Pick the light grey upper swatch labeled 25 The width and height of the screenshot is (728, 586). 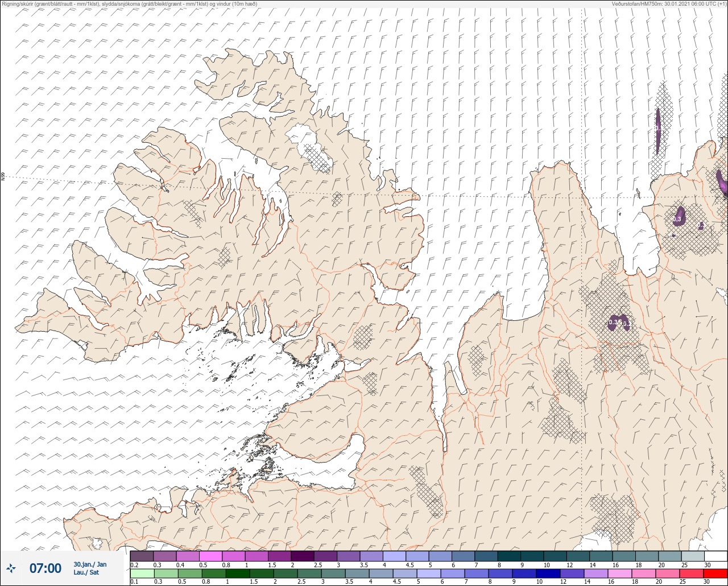693,556
